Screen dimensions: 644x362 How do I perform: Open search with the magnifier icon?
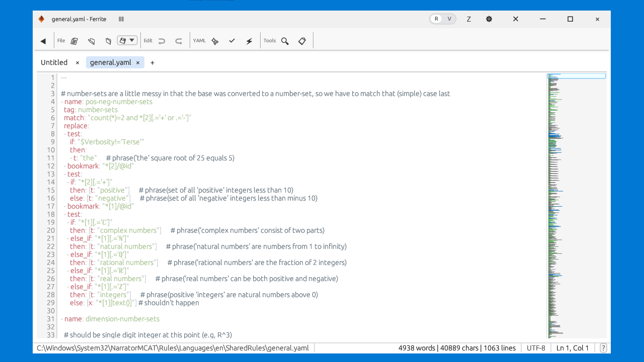[285, 41]
